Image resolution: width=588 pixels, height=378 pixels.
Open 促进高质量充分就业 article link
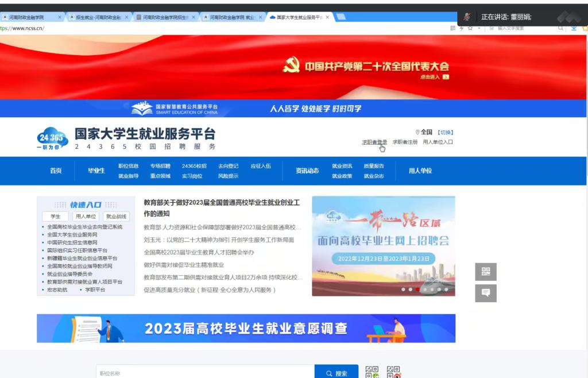point(210,290)
